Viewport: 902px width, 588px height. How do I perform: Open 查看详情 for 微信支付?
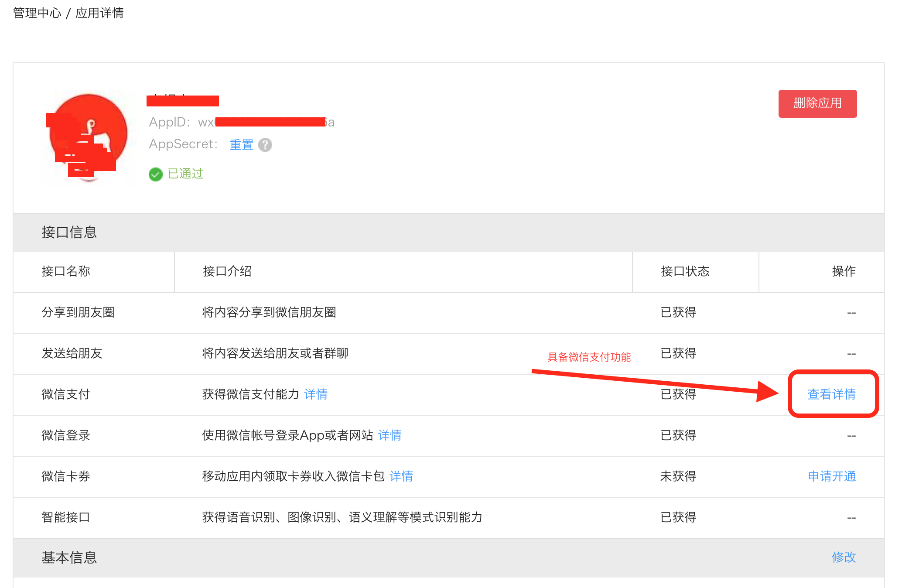[x=831, y=394]
